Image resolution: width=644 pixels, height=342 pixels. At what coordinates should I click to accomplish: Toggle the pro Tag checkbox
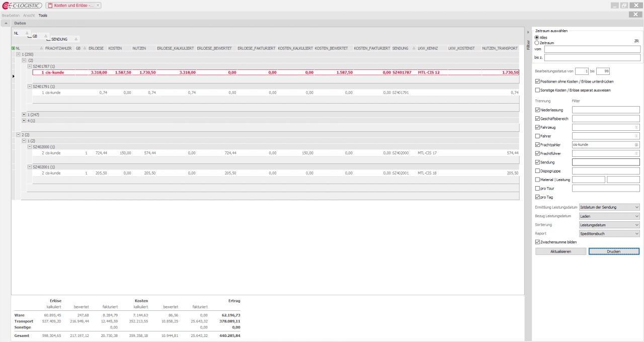click(x=537, y=197)
